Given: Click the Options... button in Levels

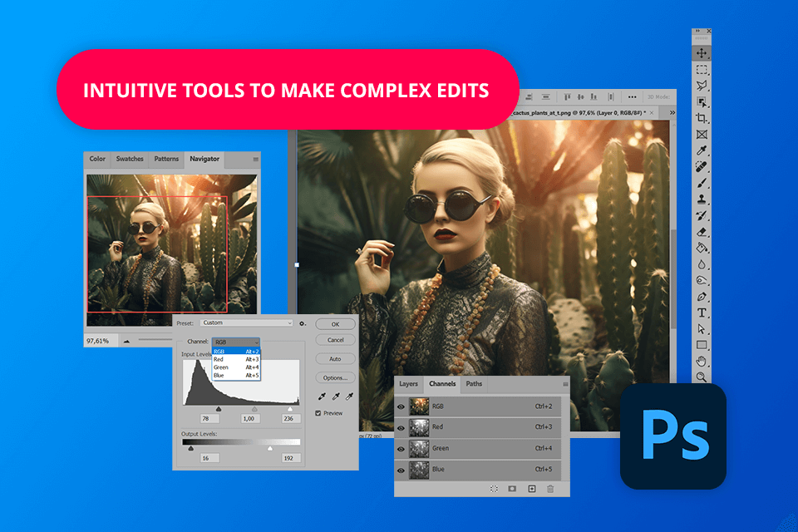Looking at the screenshot, I should [335, 377].
